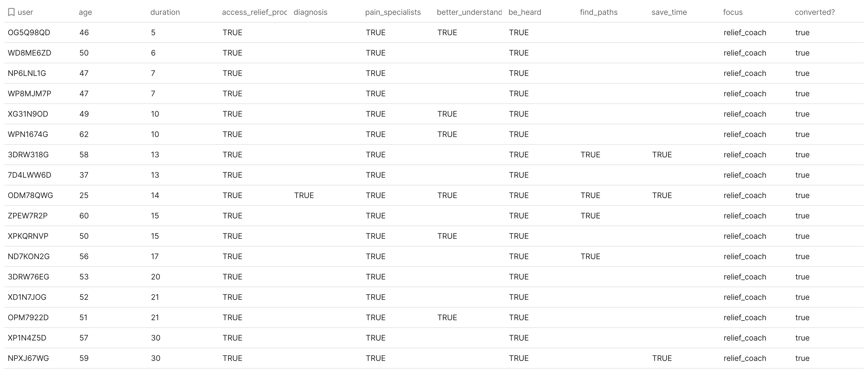Image resolution: width=868 pixels, height=373 pixels.
Task: Select the pain_specialists column header
Action: tap(393, 12)
